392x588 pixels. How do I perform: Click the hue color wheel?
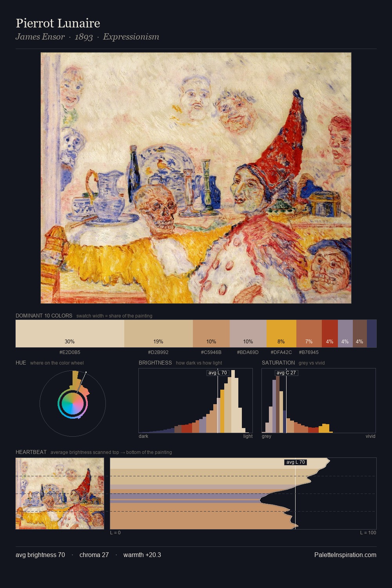click(x=73, y=403)
